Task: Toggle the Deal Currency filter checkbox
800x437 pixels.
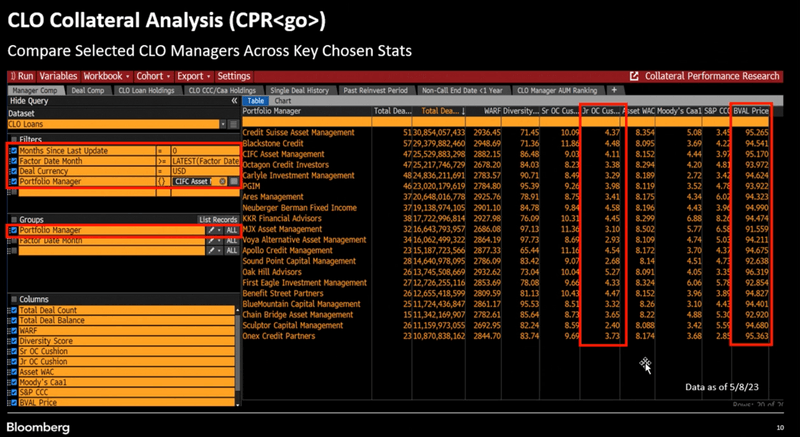Action: point(13,171)
